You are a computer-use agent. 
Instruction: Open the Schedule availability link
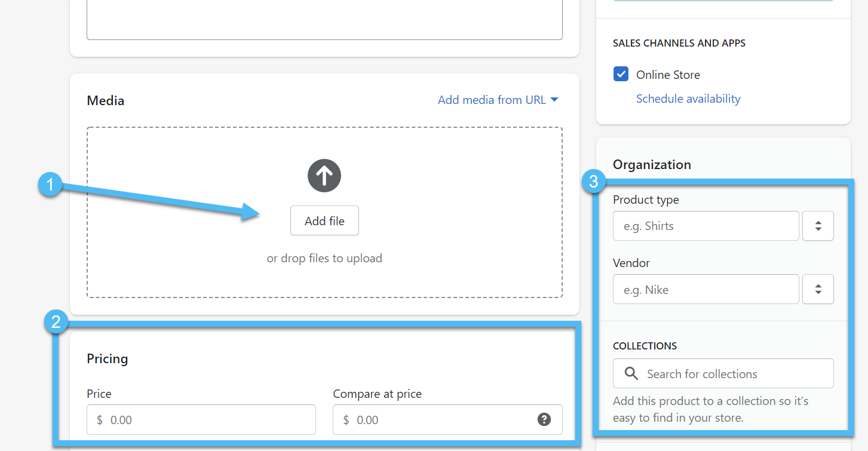point(688,99)
